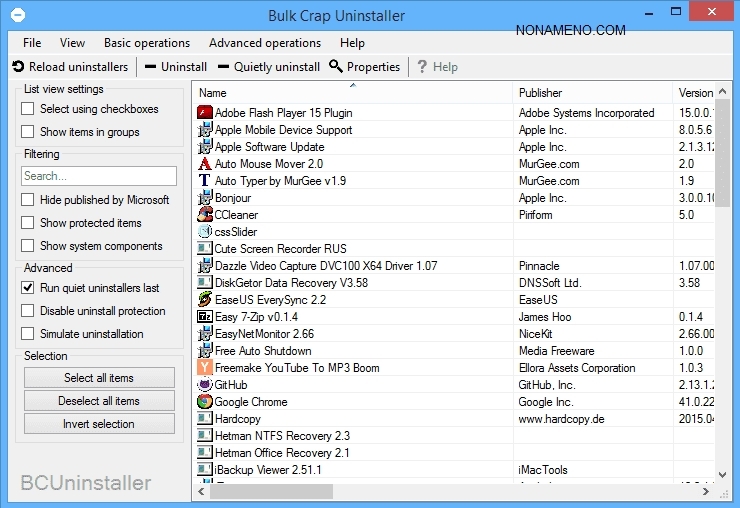Sort list by Name column header
Image resolution: width=740 pixels, height=508 pixels.
click(x=350, y=93)
